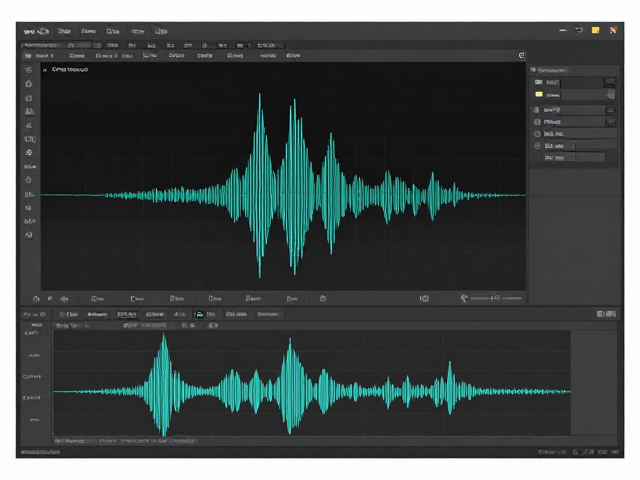Screen dimensions: 640x480
Task: Click the app logo at the title bar's left
Action: coord(36,31)
